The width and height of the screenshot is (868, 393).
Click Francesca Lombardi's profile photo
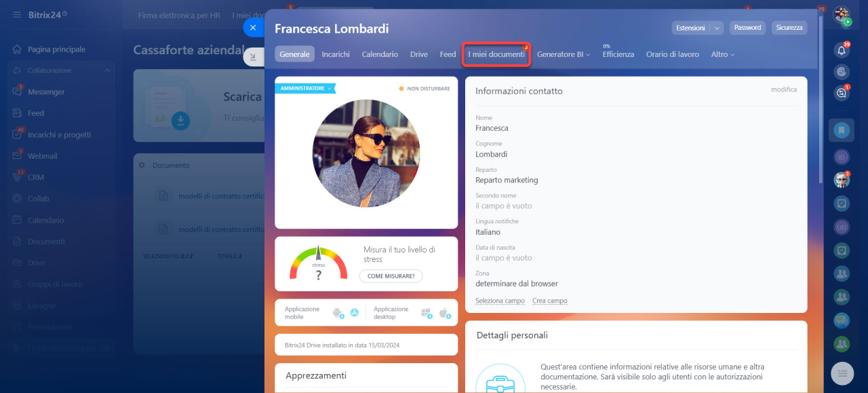pos(366,153)
